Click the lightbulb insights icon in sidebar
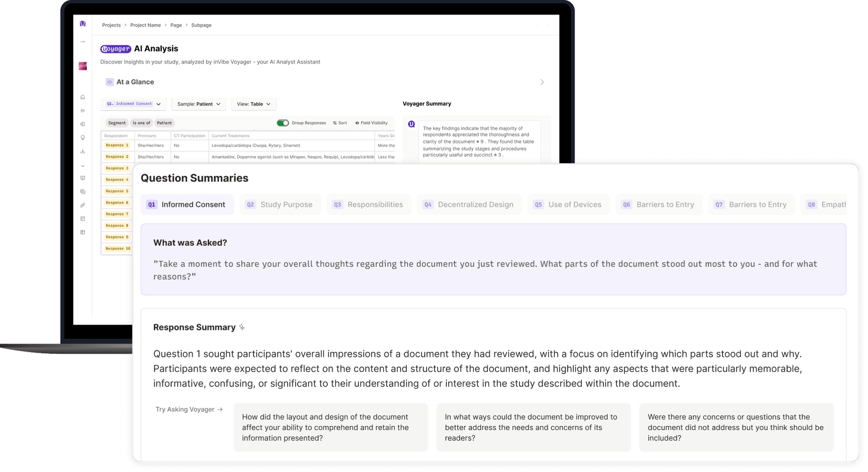The image size is (868, 472). point(83,138)
